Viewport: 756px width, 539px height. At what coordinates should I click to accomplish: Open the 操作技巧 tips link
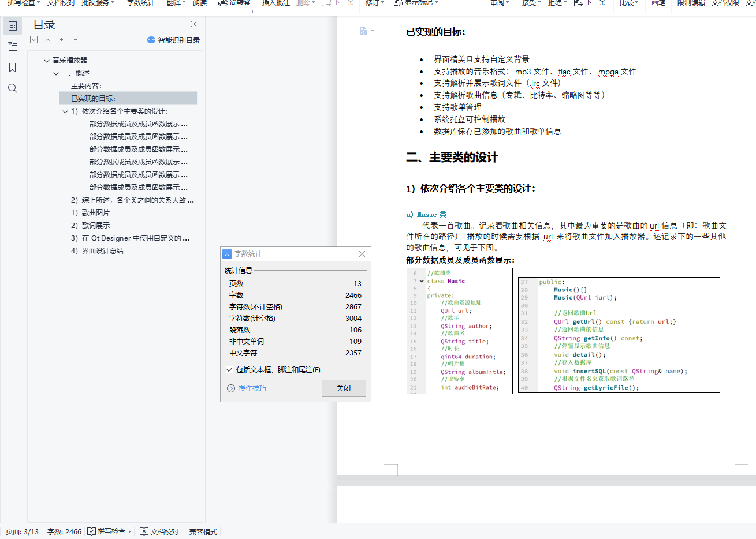pyautogui.click(x=252, y=388)
